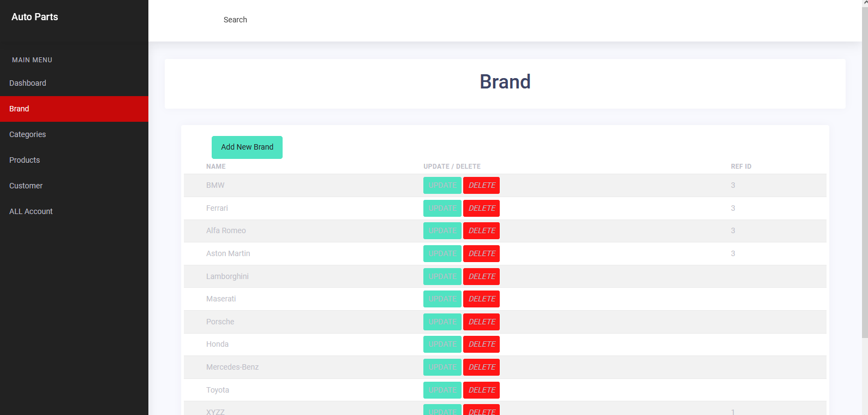Delete the Maserati brand
Image resolution: width=868 pixels, height=415 pixels.
tap(482, 299)
